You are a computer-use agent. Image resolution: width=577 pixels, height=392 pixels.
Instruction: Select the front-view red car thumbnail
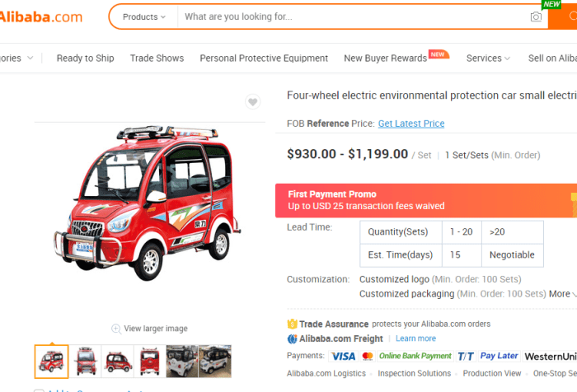(84, 361)
